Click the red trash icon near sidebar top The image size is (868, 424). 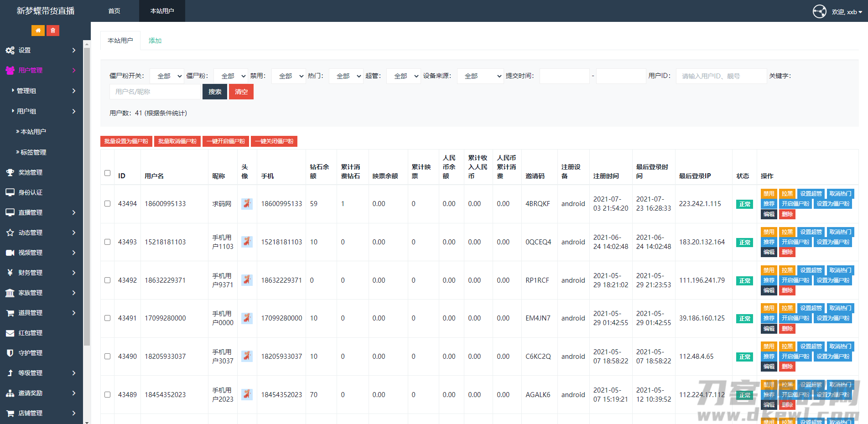(x=53, y=30)
